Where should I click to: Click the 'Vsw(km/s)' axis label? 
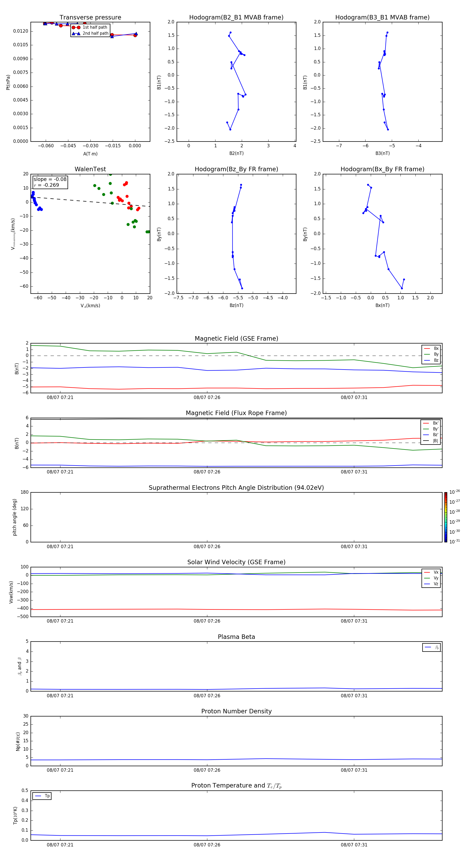click(11, 592)
